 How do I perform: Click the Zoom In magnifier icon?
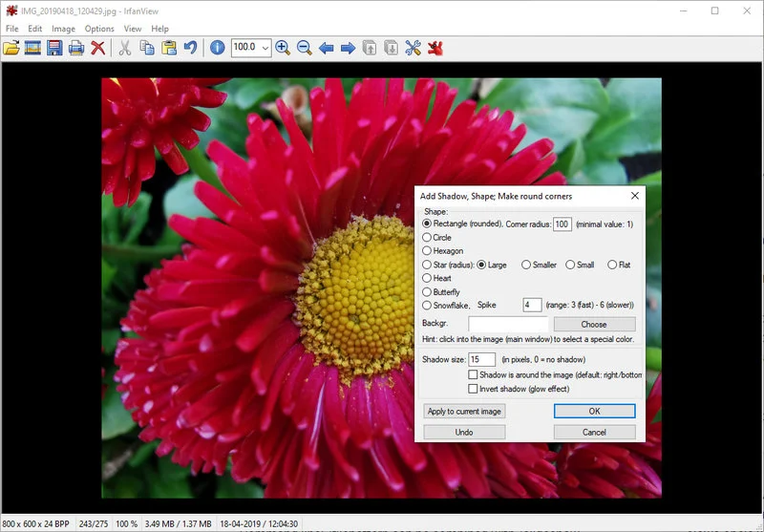[283, 48]
